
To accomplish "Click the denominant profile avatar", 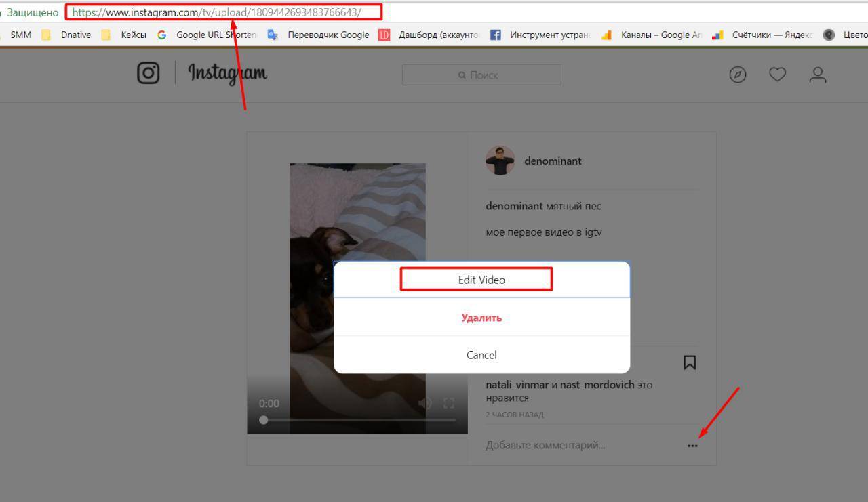I will (x=500, y=161).
